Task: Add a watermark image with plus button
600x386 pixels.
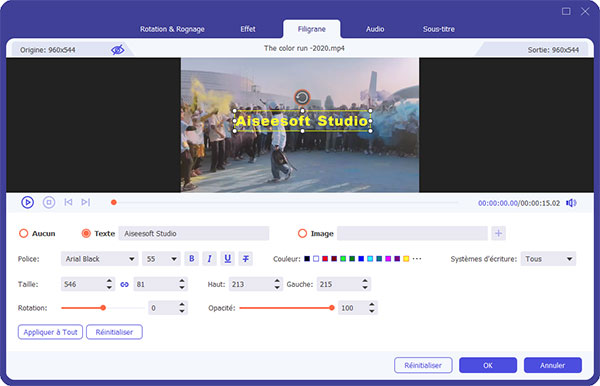Action: pyautogui.click(x=498, y=233)
